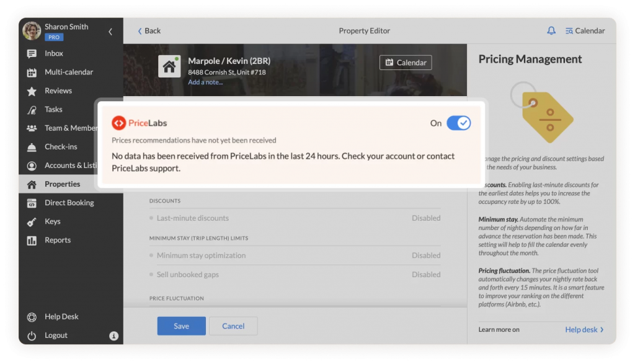Open the Team & Members people icon
The height and width of the screenshot is (364, 635).
coord(32,128)
